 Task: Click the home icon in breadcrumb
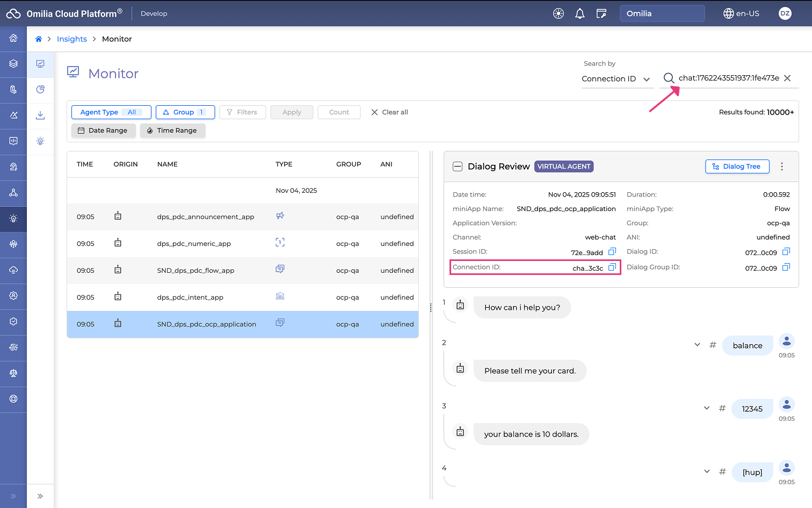(39, 39)
